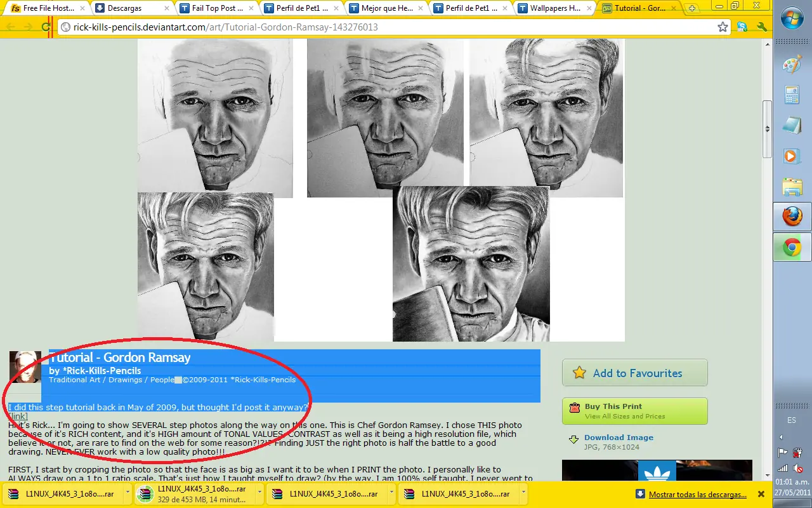Open the Windows Start orb
The width and height of the screenshot is (812, 508).
pos(792,20)
